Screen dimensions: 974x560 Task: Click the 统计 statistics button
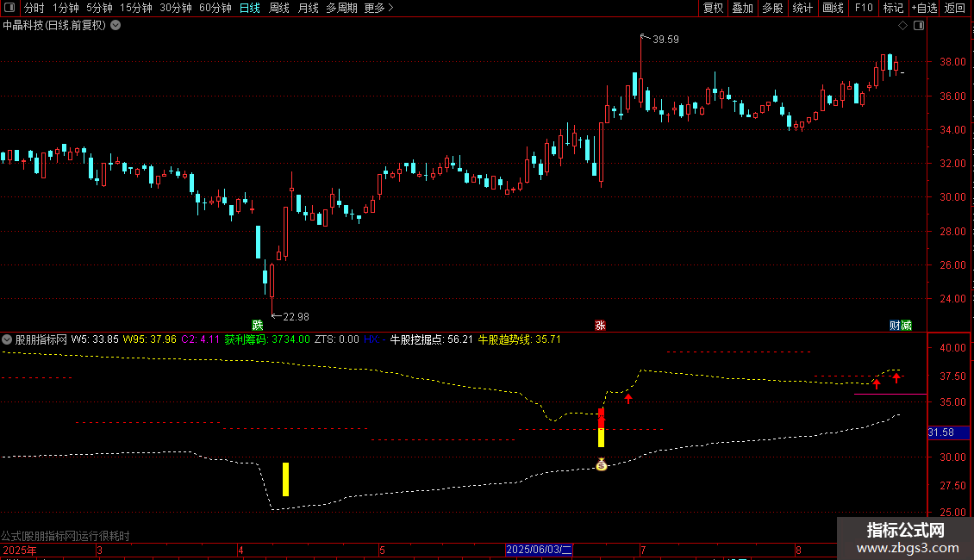coord(802,8)
